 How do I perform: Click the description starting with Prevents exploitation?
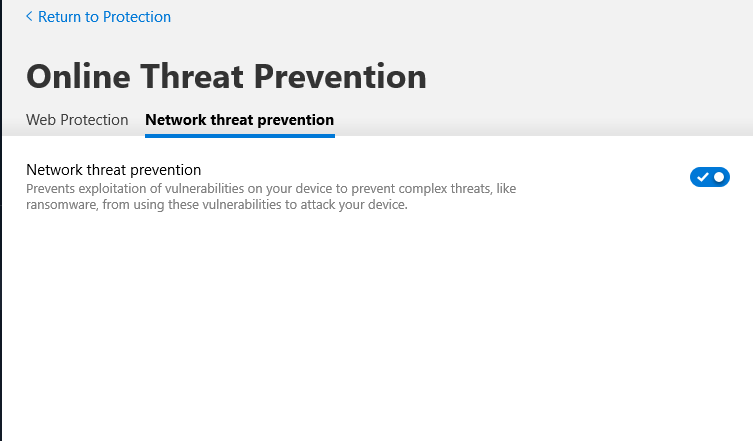(x=270, y=188)
